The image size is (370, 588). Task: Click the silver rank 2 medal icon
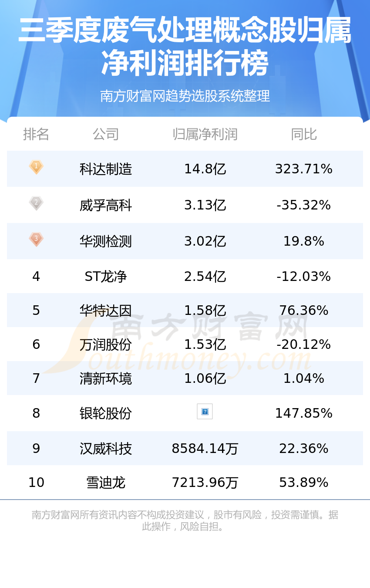point(36,203)
